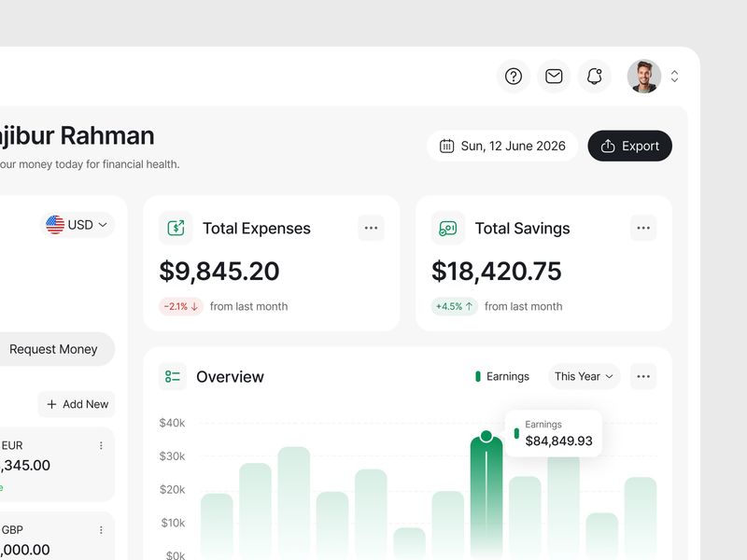
Task: Click the calendar icon beside the date
Action: [447, 146]
